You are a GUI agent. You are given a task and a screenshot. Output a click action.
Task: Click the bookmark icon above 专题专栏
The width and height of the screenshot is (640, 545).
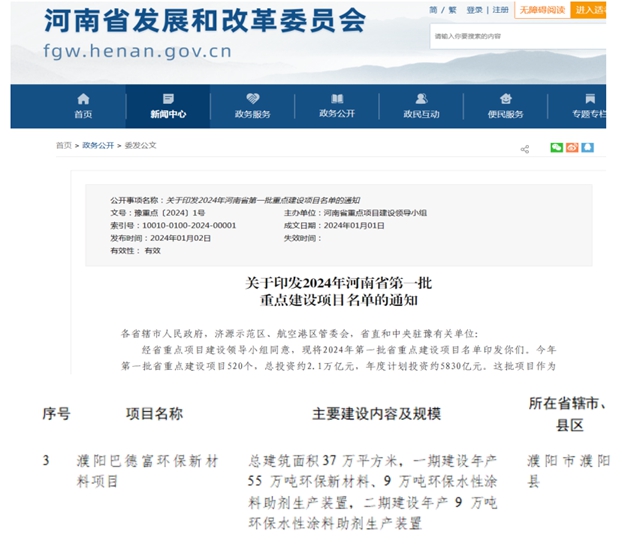click(x=590, y=98)
